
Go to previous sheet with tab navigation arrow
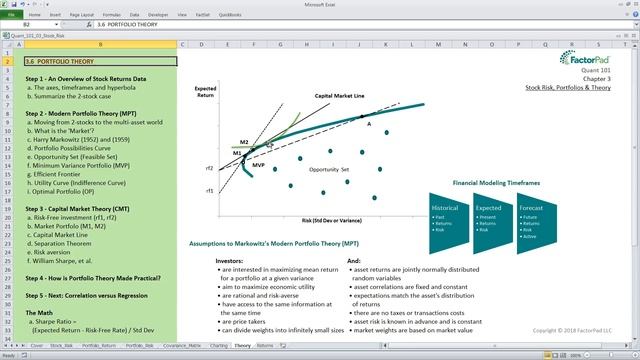click(11, 346)
